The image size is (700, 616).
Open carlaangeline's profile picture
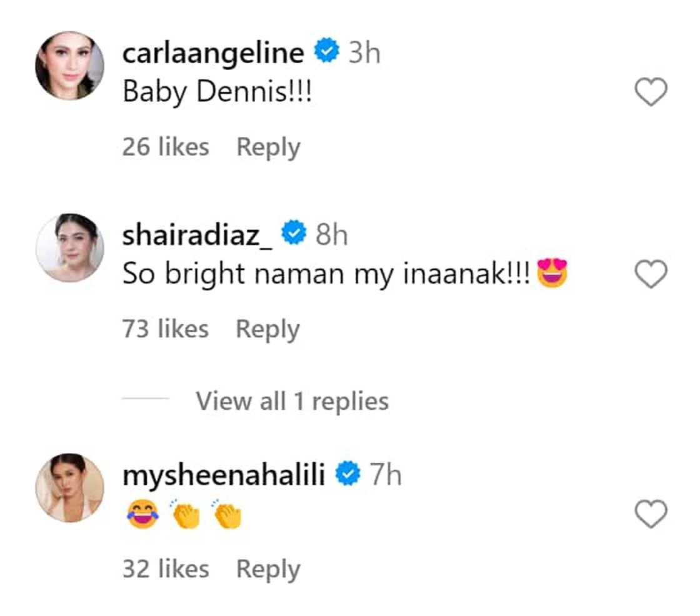(x=69, y=65)
